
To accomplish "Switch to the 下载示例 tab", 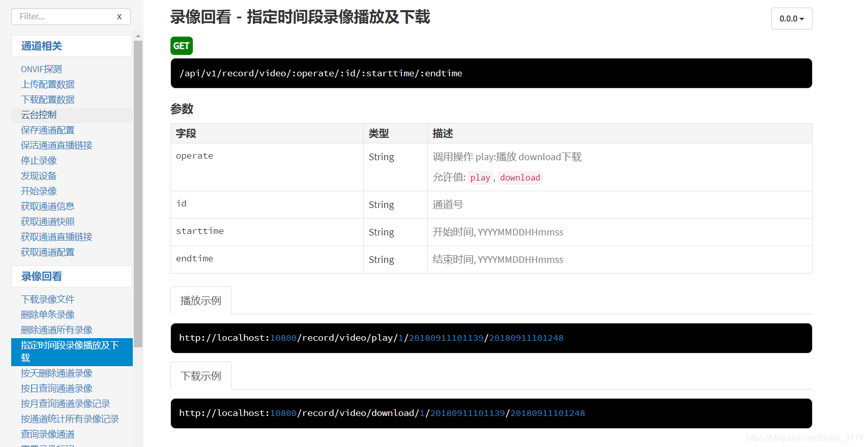I will pyautogui.click(x=201, y=376).
